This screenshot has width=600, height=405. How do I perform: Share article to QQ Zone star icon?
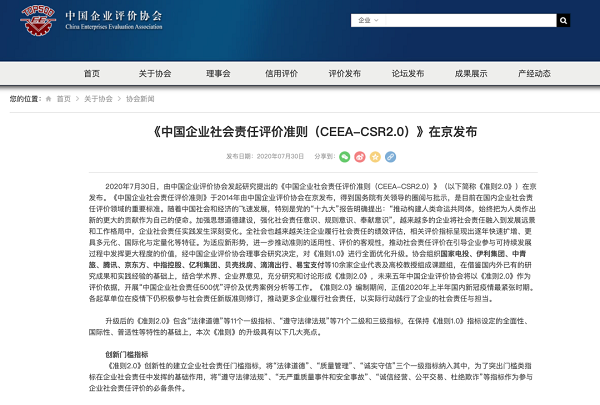(377, 157)
